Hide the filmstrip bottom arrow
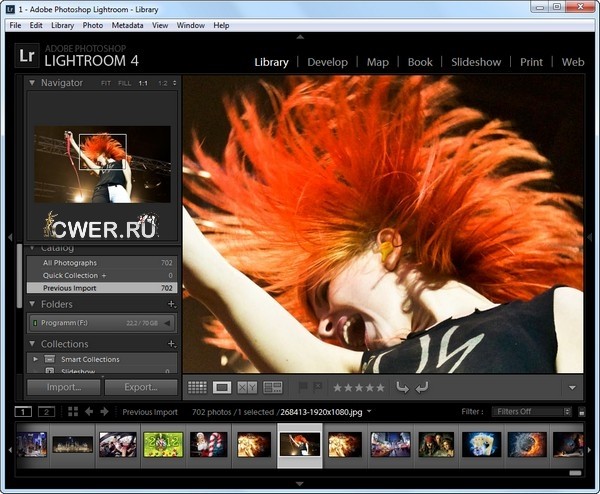 [x=300, y=484]
